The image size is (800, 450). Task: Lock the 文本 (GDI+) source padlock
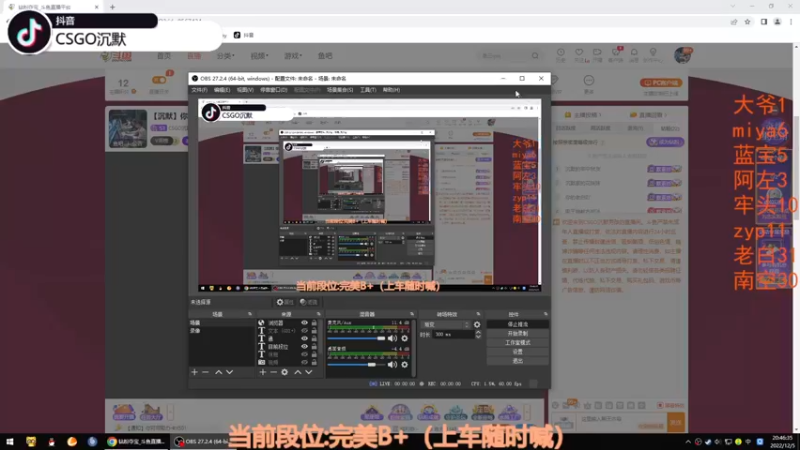click(x=314, y=331)
